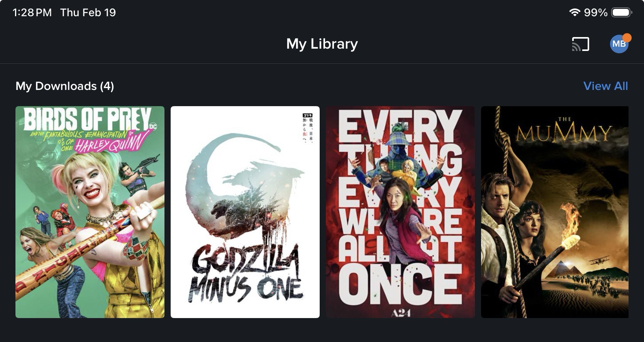The width and height of the screenshot is (644, 342).
Task: Open the Godzilla Minus One poster
Action: click(x=245, y=212)
